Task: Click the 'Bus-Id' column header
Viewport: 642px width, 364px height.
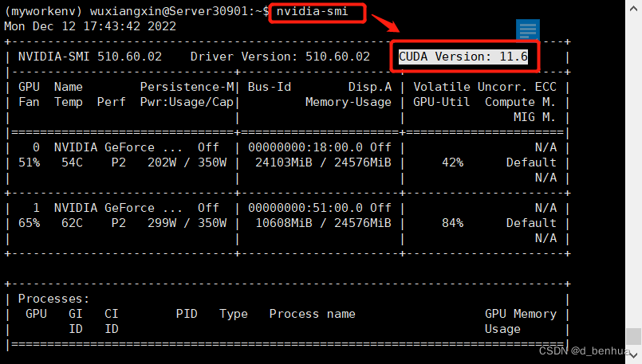Action: point(270,87)
